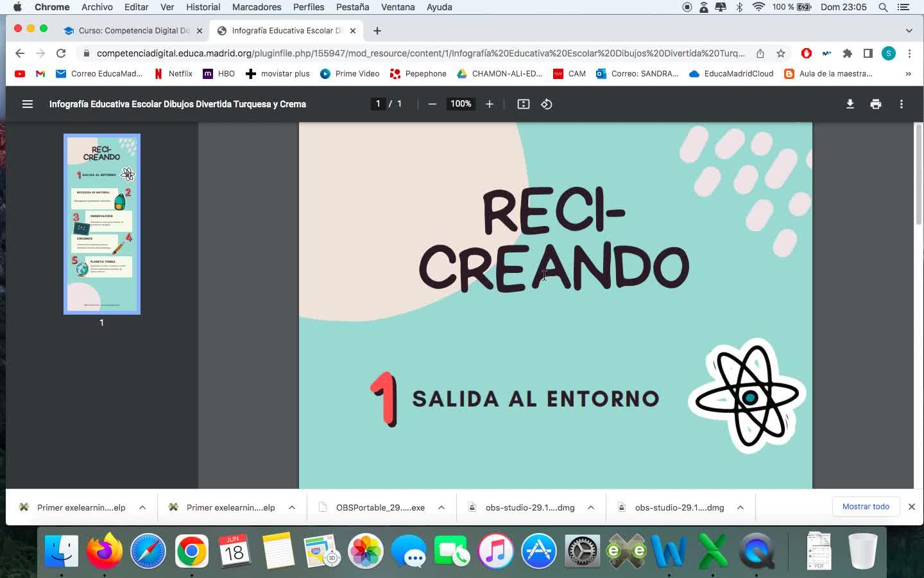This screenshot has width=924, height=578.
Task: Zoom out the PDF with minus
Action: [x=432, y=104]
